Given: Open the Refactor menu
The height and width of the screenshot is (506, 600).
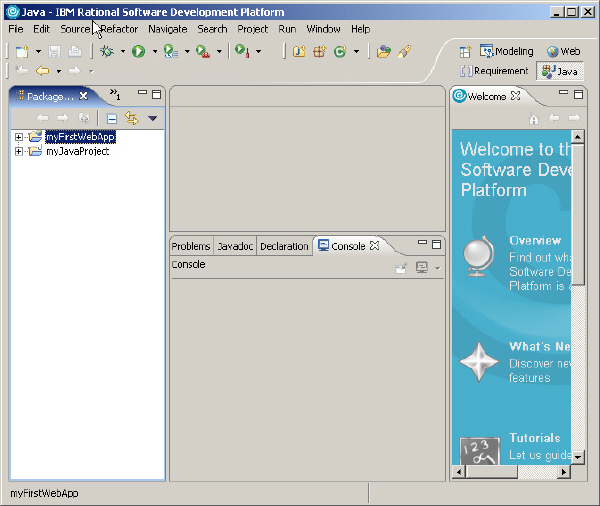Looking at the screenshot, I should point(119,29).
